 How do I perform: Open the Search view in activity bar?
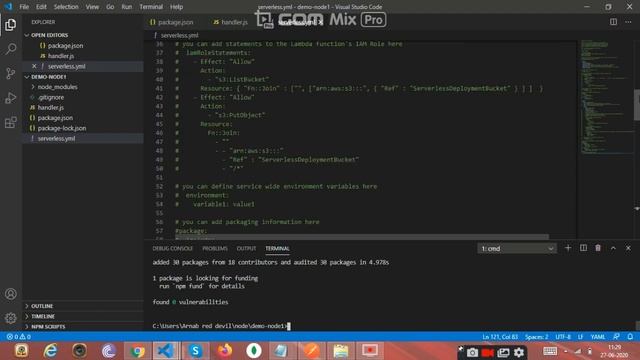click(x=11, y=49)
